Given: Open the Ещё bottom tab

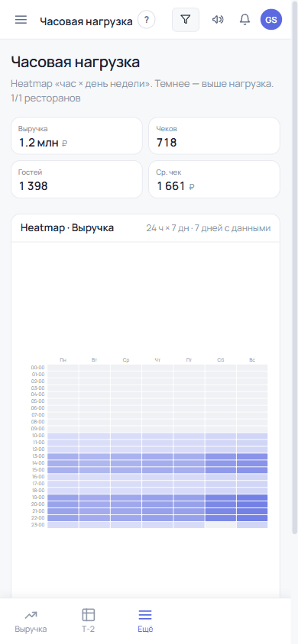Looking at the screenshot, I should (145, 621).
